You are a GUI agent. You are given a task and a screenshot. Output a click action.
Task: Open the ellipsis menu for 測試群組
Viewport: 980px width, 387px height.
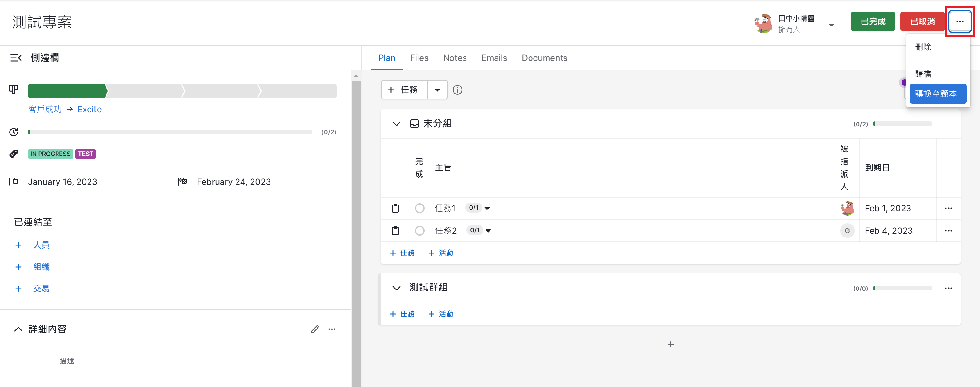click(948, 288)
